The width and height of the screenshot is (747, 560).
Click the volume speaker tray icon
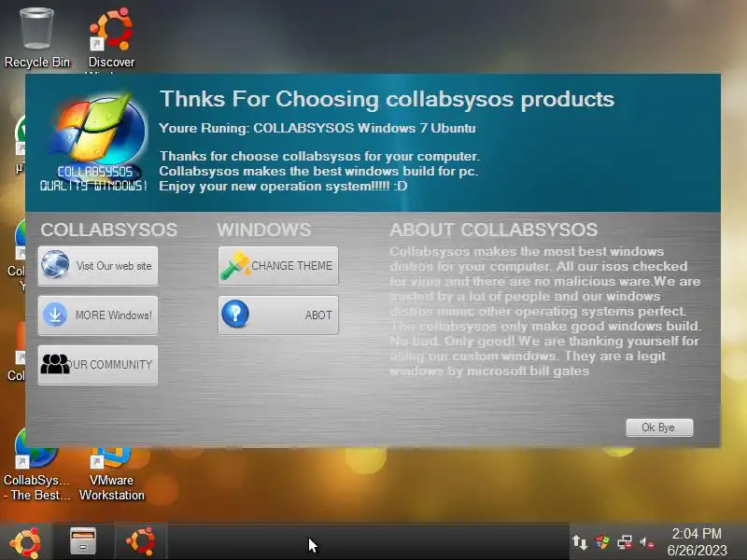tap(647, 542)
